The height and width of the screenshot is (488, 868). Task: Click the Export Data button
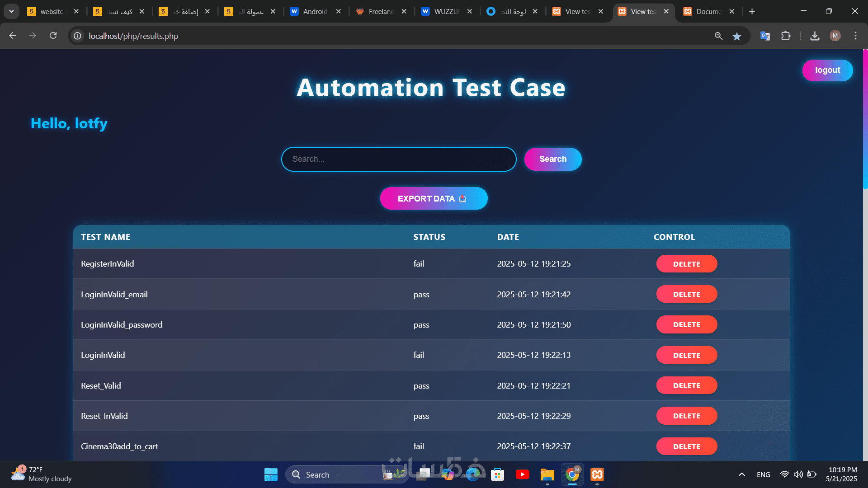[x=433, y=198]
